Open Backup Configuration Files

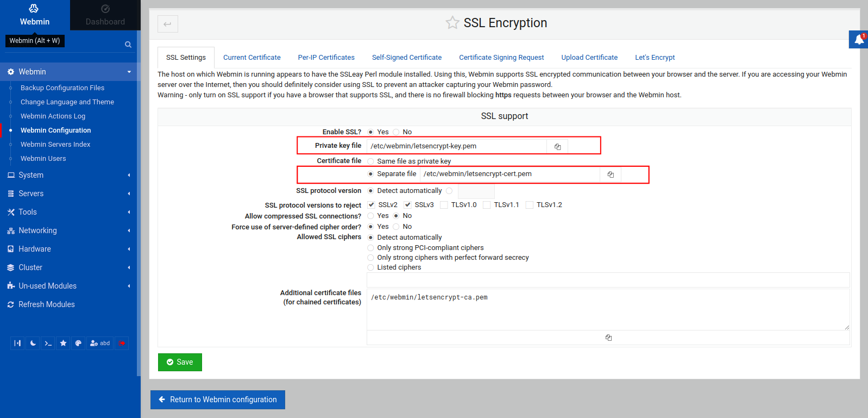click(62, 88)
